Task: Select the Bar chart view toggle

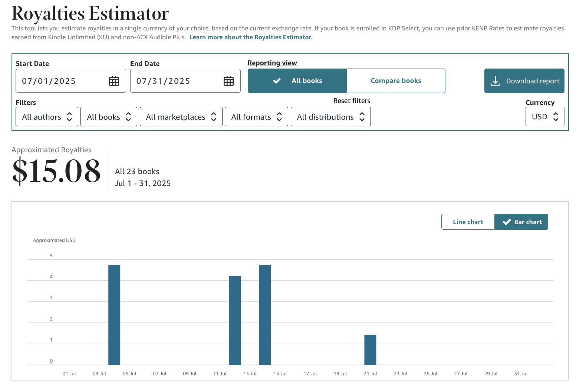Action: coord(521,222)
